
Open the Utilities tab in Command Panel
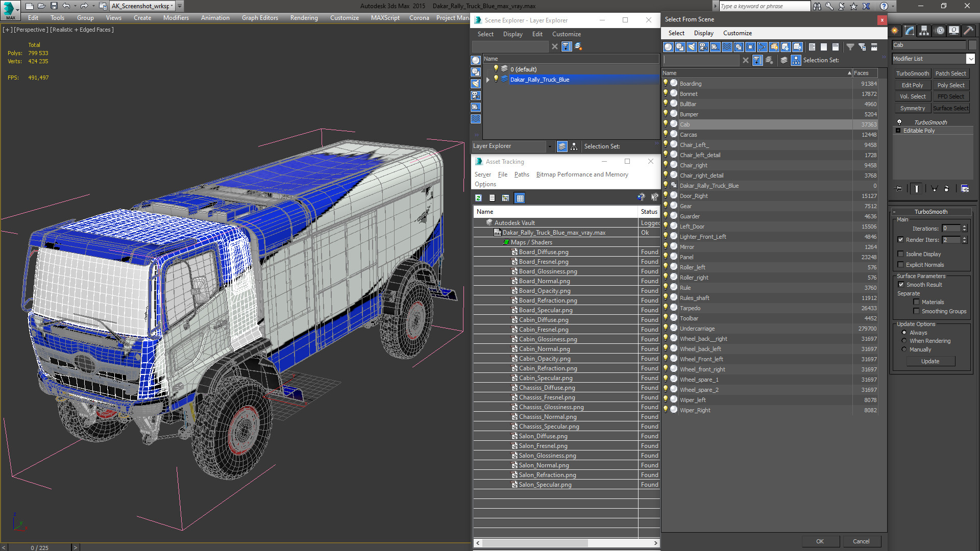coord(968,31)
